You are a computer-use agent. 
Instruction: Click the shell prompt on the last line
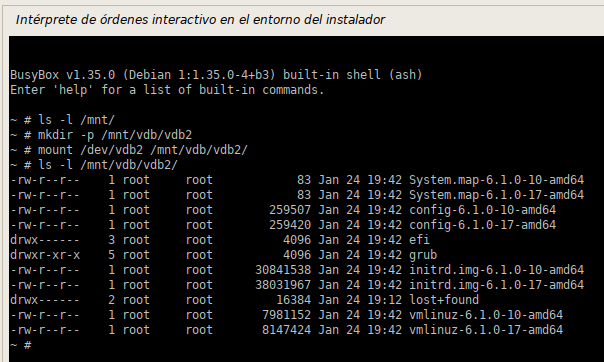point(21,345)
